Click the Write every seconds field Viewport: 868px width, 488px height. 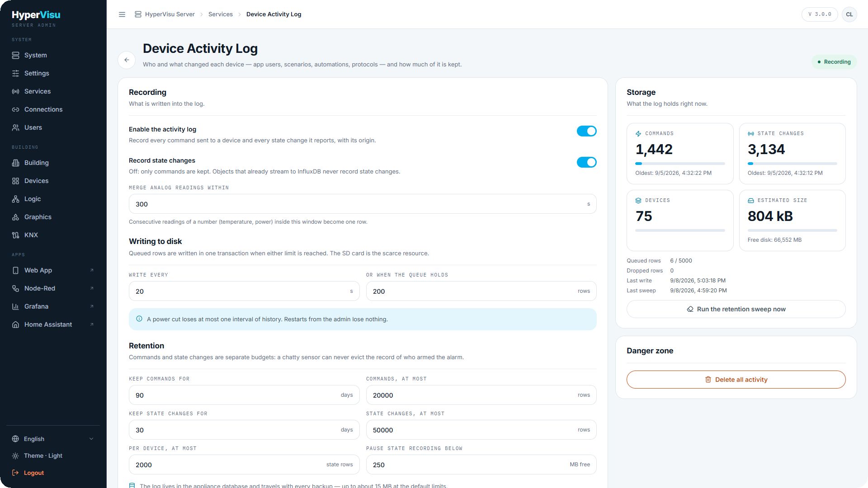pyautogui.click(x=244, y=291)
